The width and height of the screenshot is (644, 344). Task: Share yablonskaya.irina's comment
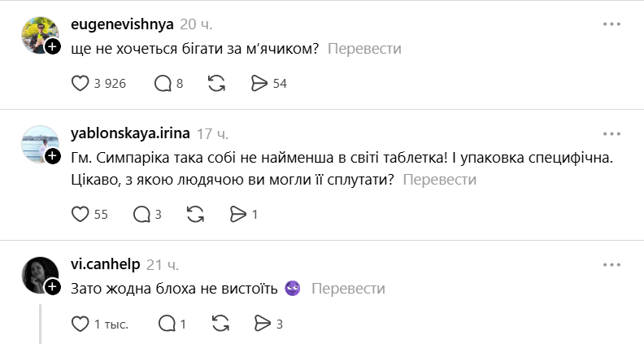click(x=238, y=214)
